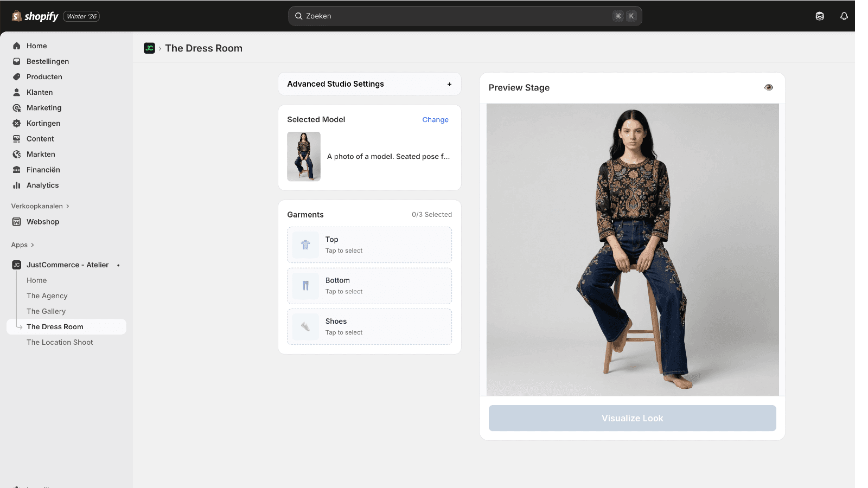Click the Zoeken search field
This screenshot has width=868, height=488.
coord(464,16)
